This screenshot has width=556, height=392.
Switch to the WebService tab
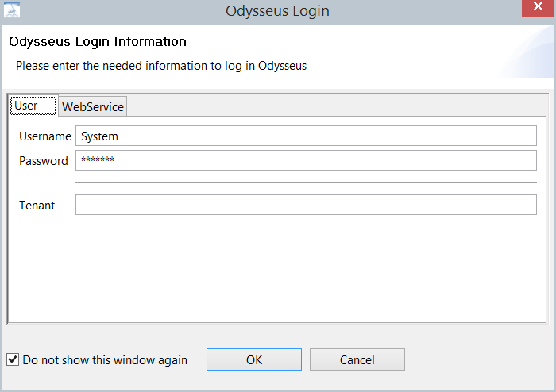coord(93,106)
